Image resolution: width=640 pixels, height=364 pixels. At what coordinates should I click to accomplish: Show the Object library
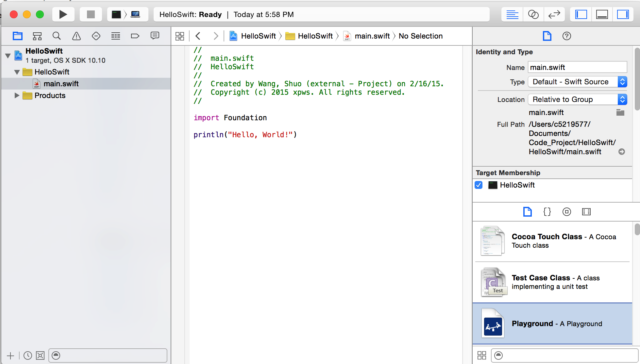pyautogui.click(x=566, y=212)
